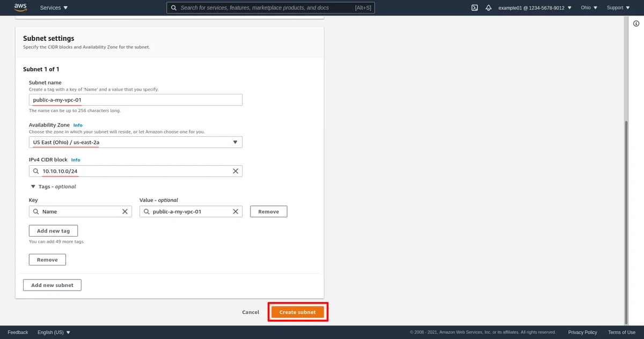Open the Services menu
This screenshot has width=644, height=339.
pos(54,8)
